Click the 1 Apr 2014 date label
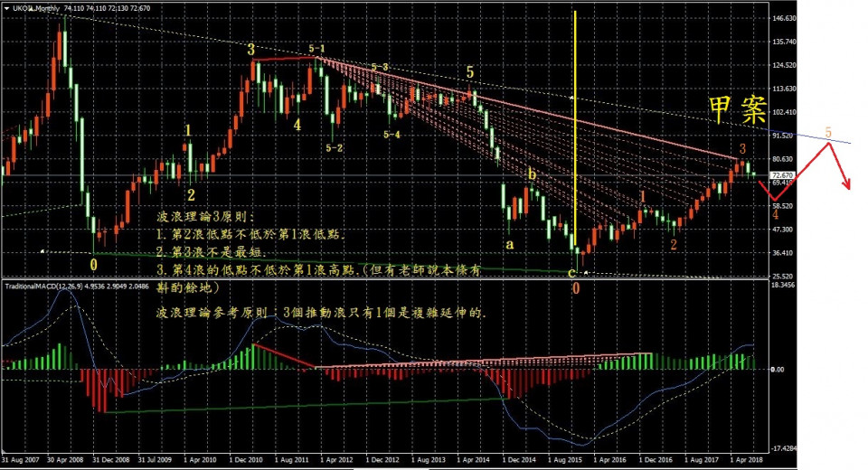868x470 pixels. click(x=473, y=460)
